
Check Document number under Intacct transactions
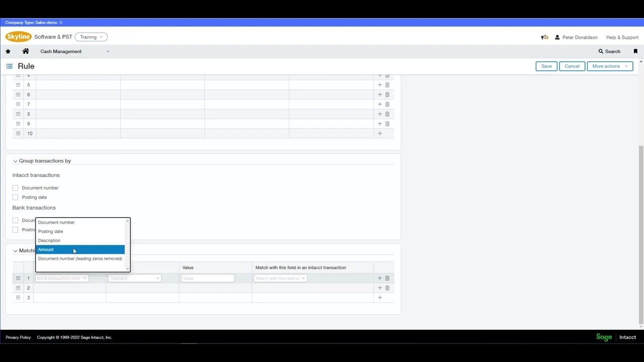click(x=15, y=188)
